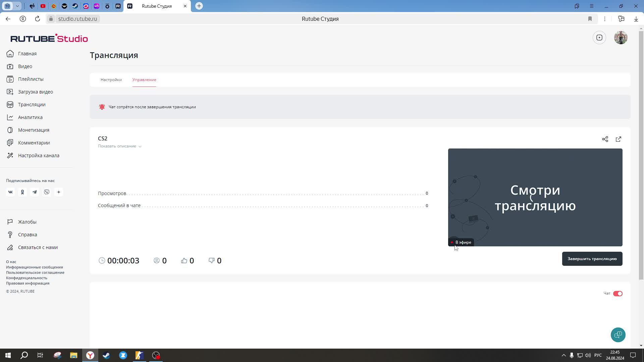
Task: Click the Odnoklassniki social icon
Action: [22, 192]
